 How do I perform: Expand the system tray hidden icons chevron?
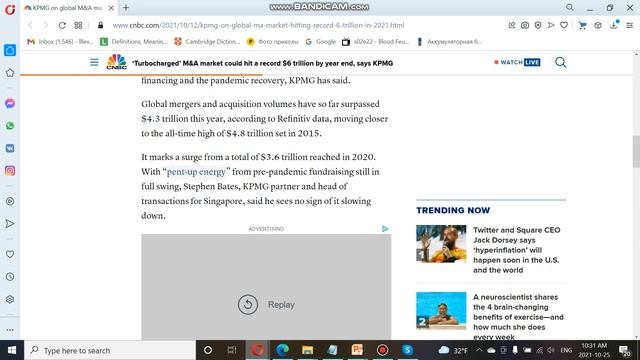(479, 350)
